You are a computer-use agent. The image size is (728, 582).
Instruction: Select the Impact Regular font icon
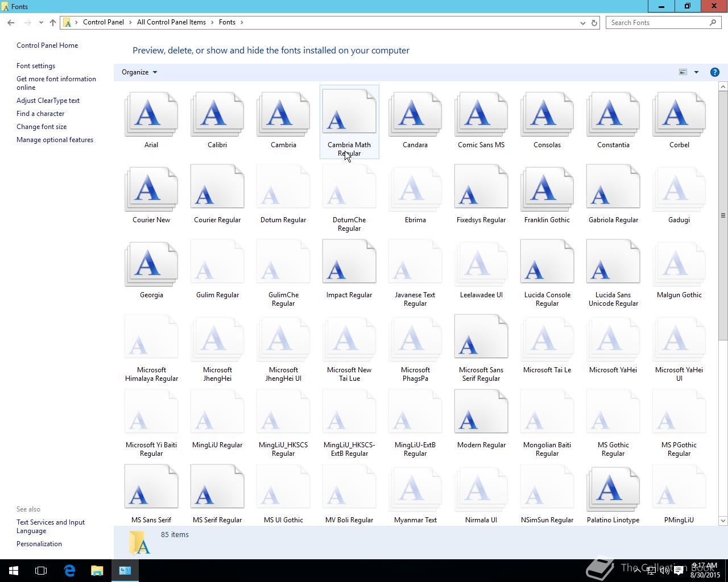click(349, 263)
